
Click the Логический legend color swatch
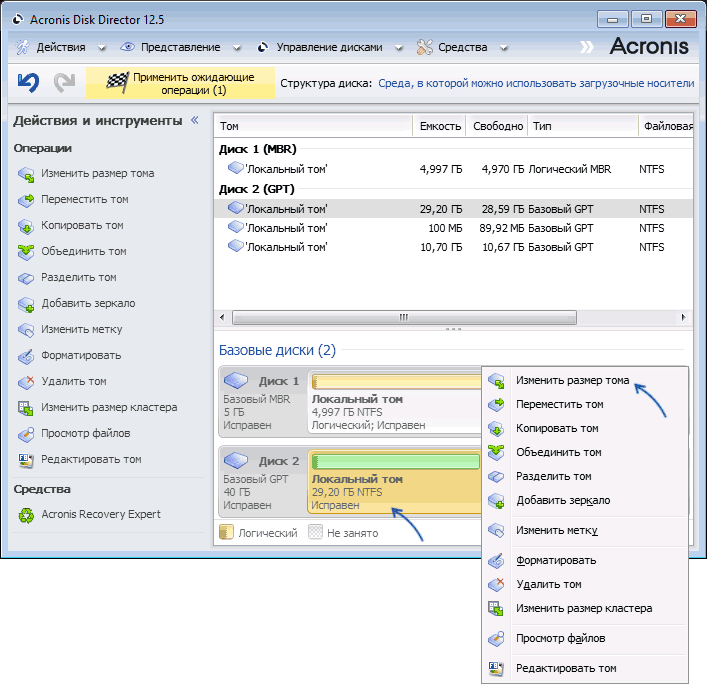pyautogui.click(x=226, y=532)
